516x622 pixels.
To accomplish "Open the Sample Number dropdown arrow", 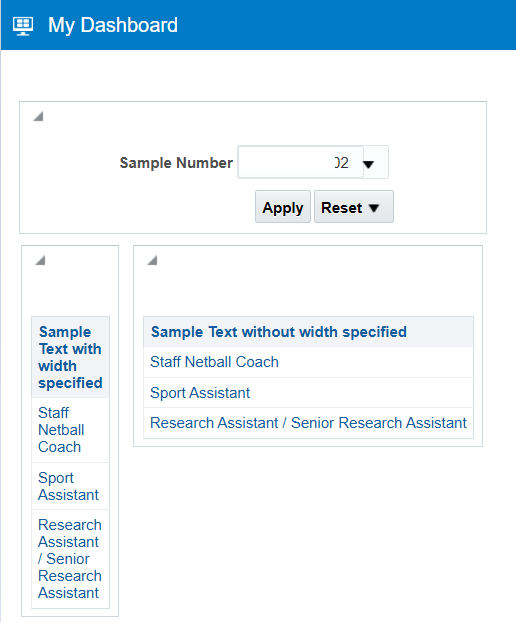I will click(369, 163).
